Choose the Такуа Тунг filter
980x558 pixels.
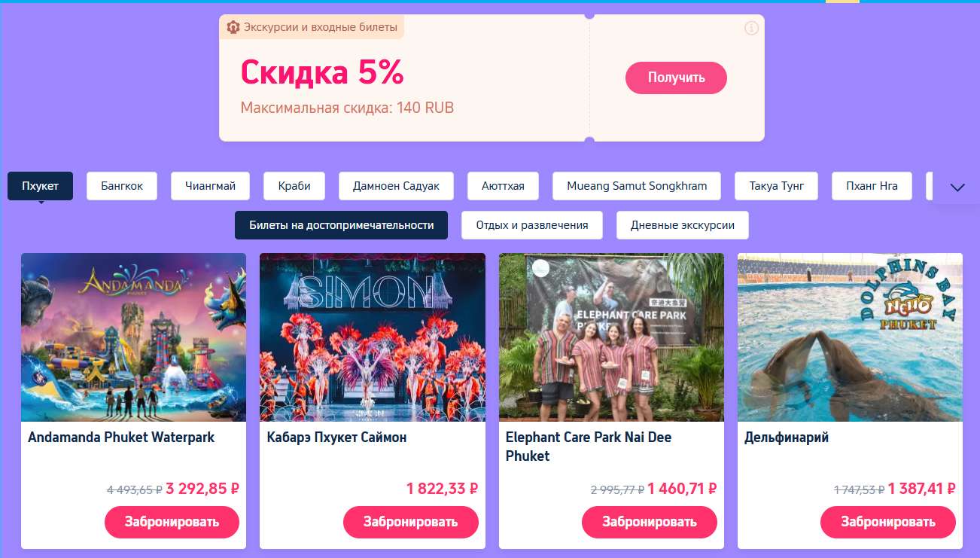[776, 186]
